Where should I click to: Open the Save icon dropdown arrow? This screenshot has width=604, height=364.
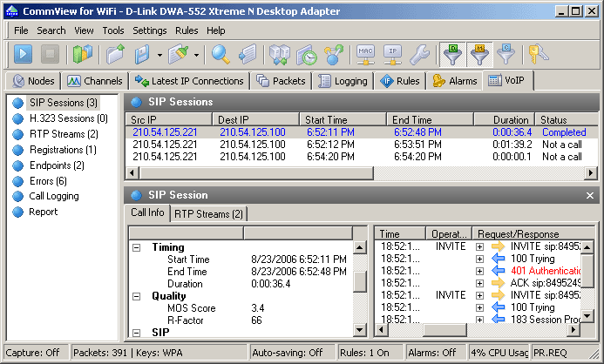[159, 55]
